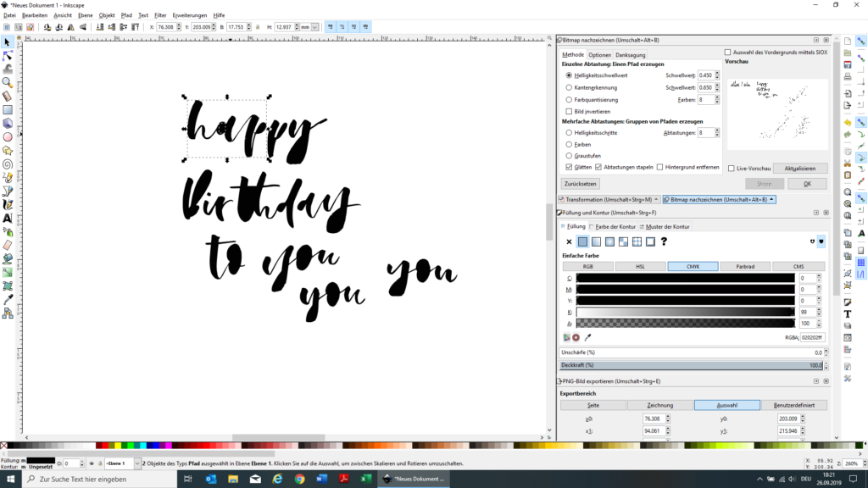Select the Text tool in toolbox
Screen dimensions: 868x488
pos(8,218)
